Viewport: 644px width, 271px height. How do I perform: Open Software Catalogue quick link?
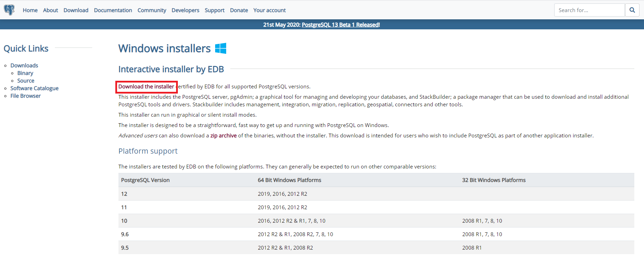pyautogui.click(x=35, y=88)
